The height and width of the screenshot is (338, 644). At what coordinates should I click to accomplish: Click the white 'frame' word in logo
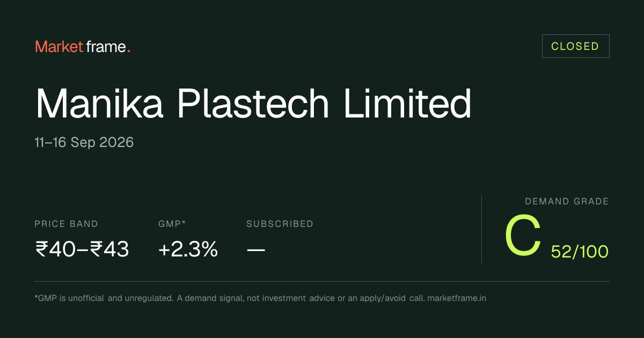[x=106, y=47]
